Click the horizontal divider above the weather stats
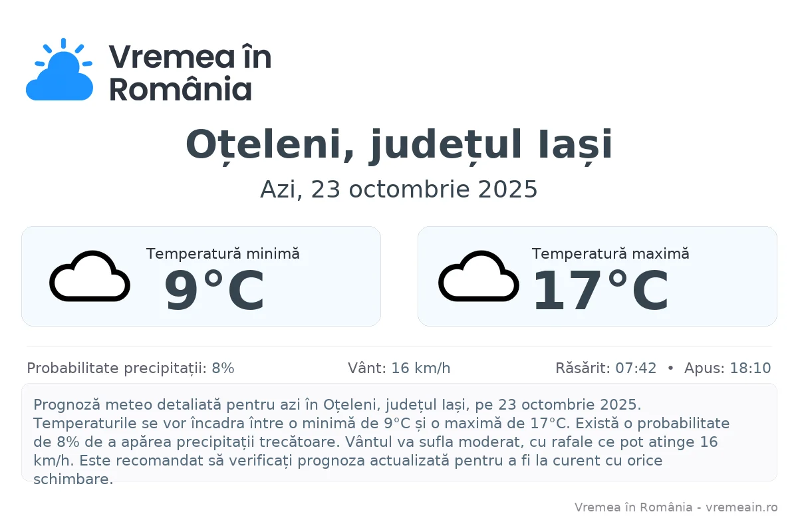The height and width of the screenshot is (532, 798). coord(399,346)
